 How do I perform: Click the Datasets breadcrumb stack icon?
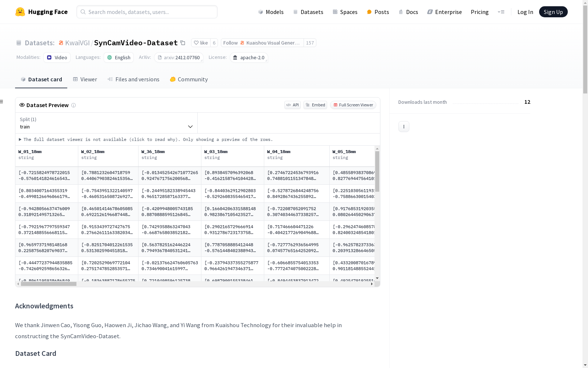[19, 43]
